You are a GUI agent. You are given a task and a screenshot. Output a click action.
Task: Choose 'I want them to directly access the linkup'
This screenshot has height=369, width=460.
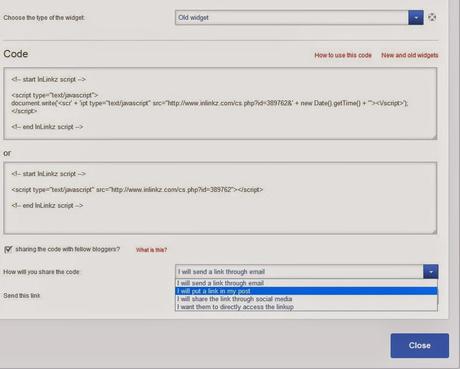tap(306, 307)
